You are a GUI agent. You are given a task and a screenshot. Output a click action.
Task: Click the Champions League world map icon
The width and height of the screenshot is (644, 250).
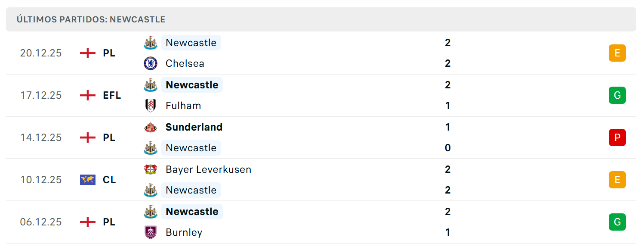(x=88, y=180)
